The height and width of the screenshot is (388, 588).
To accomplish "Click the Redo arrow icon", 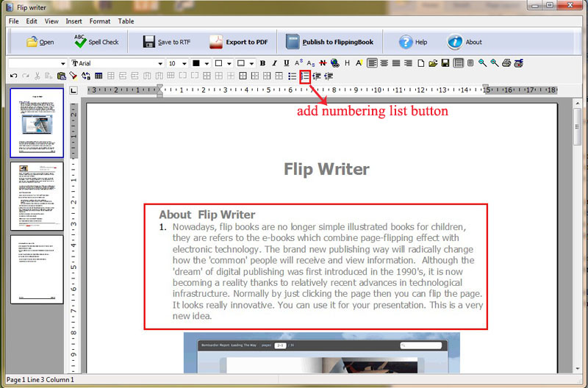I will click(x=26, y=76).
